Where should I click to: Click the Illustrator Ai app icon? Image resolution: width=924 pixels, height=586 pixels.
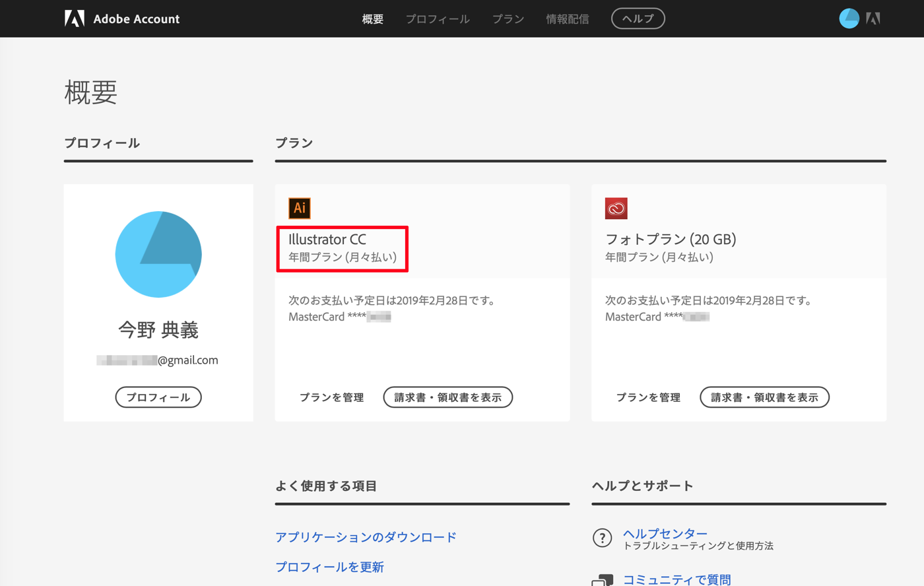click(300, 209)
